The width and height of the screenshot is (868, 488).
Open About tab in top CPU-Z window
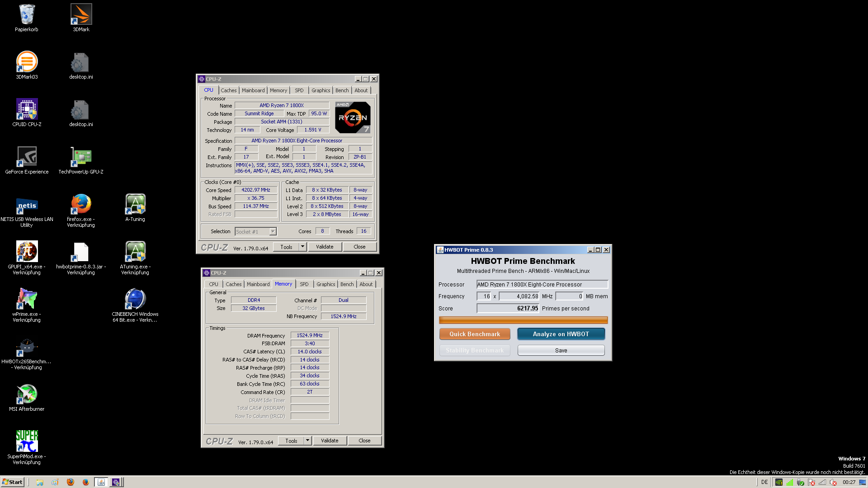click(x=361, y=90)
